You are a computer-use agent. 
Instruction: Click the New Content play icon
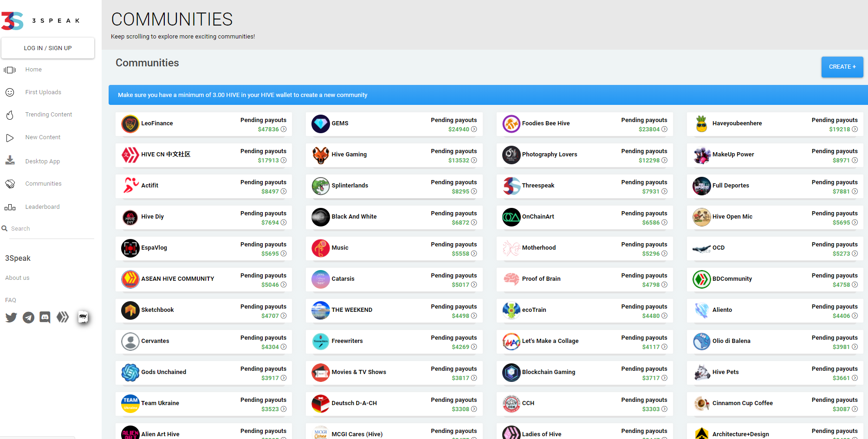point(10,138)
